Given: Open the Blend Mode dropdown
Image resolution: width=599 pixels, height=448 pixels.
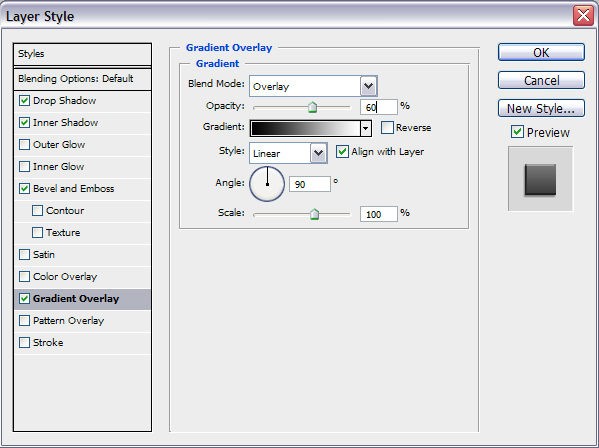Looking at the screenshot, I should tap(368, 86).
